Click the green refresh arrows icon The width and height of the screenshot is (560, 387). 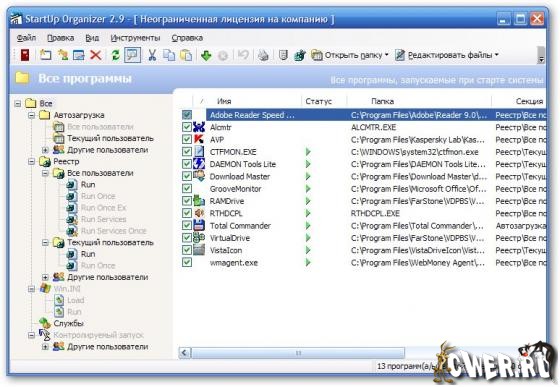click(x=115, y=55)
